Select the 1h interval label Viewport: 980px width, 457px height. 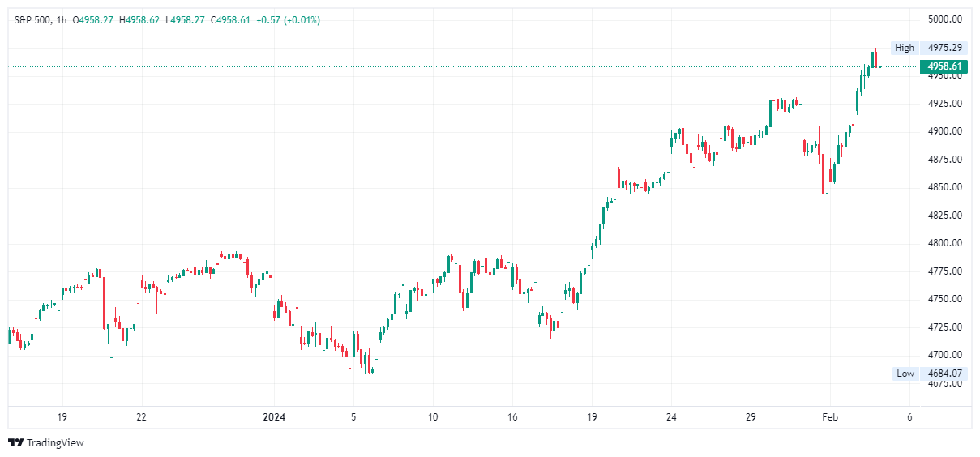62,20
